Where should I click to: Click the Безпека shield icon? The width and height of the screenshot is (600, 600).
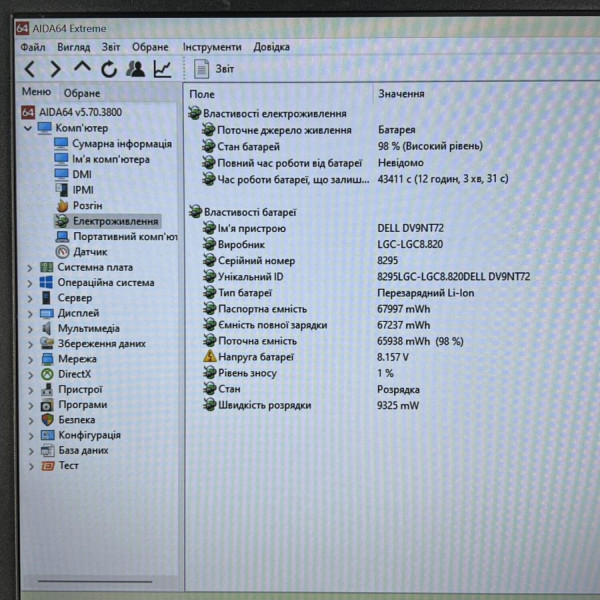(x=47, y=420)
